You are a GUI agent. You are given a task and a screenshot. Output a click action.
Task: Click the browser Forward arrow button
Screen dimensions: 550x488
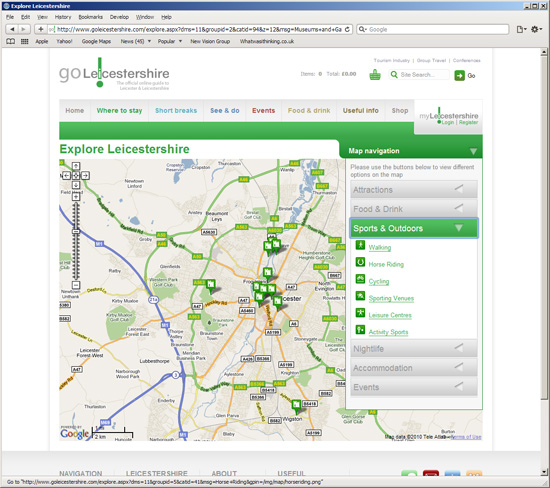[24, 29]
